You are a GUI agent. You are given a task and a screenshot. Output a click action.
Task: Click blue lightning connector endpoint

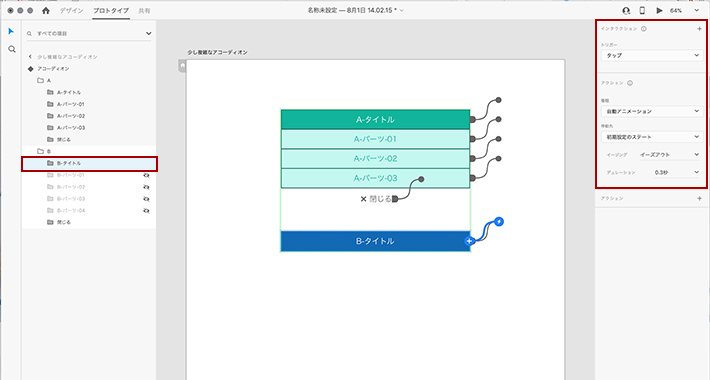499,221
